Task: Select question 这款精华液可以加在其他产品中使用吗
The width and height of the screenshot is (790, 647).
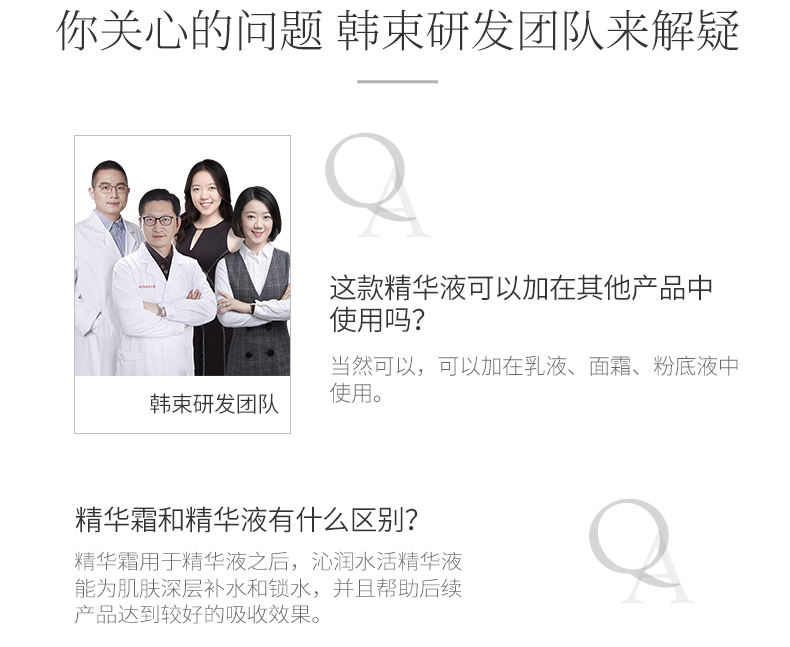Action: (x=520, y=303)
